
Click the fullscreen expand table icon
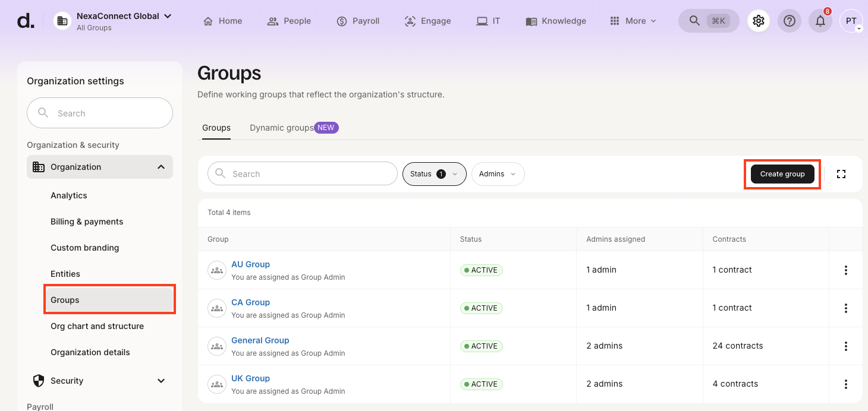point(841,174)
